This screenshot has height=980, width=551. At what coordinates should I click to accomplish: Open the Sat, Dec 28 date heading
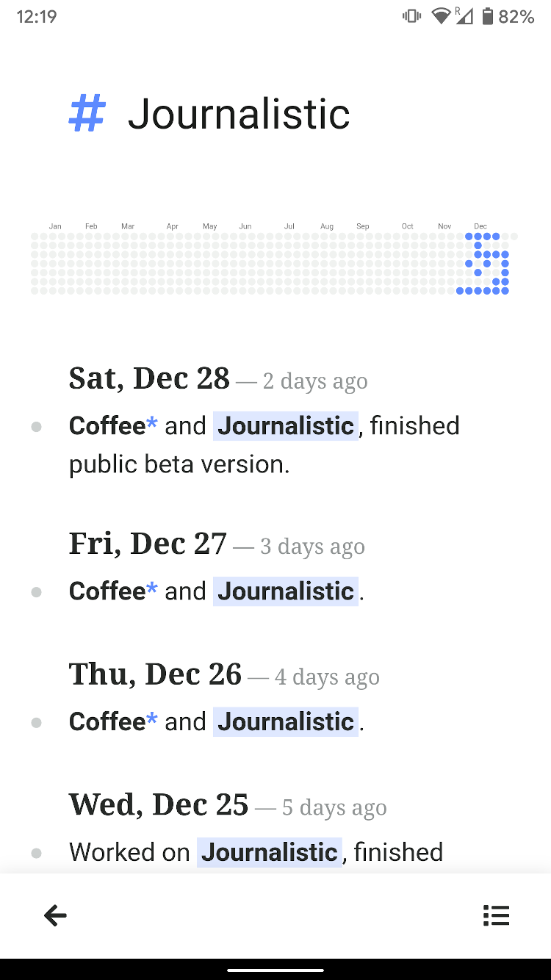149,379
